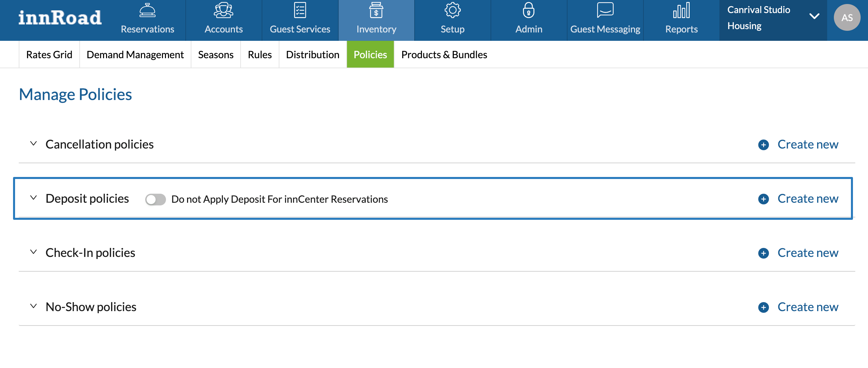Create new No-Show policy link
This screenshot has height=368, width=868.
807,307
